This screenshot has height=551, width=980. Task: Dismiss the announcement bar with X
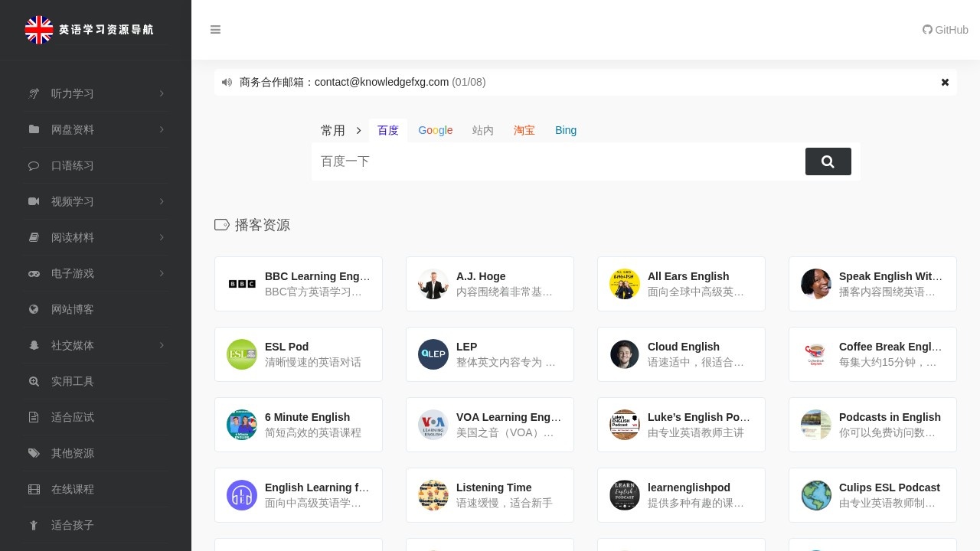(x=945, y=82)
